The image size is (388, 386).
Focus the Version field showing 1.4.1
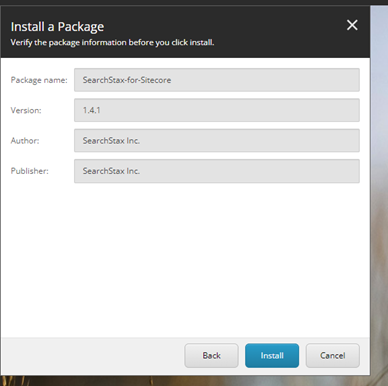click(x=217, y=110)
